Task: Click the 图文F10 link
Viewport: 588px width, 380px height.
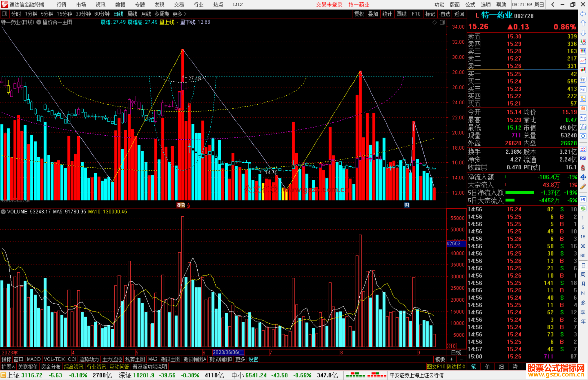Action: 436,367
